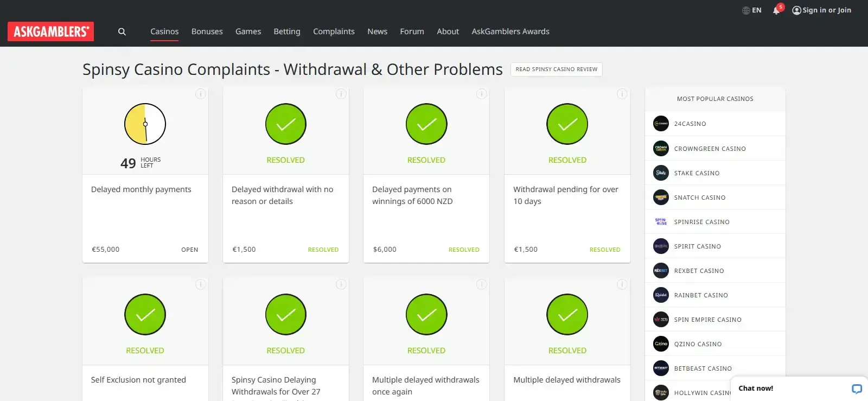Open the About menu item

pyautogui.click(x=448, y=31)
